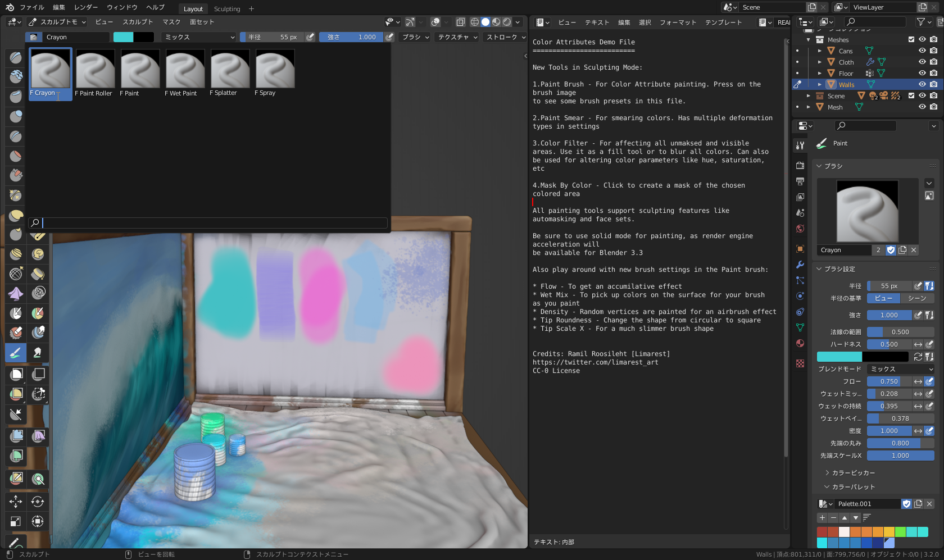Select the Annotate pencil tool
This screenshot has height=560, width=944.
coord(16,543)
